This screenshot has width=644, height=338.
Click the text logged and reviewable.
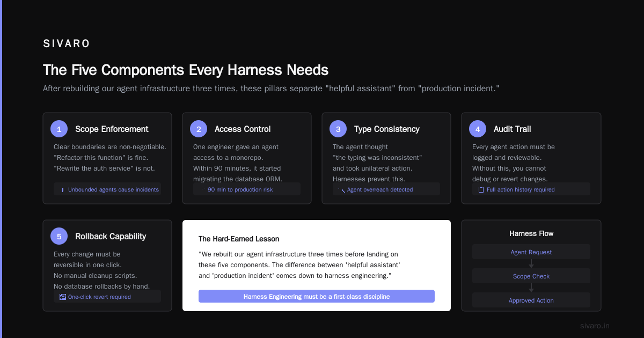click(x=507, y=157)
